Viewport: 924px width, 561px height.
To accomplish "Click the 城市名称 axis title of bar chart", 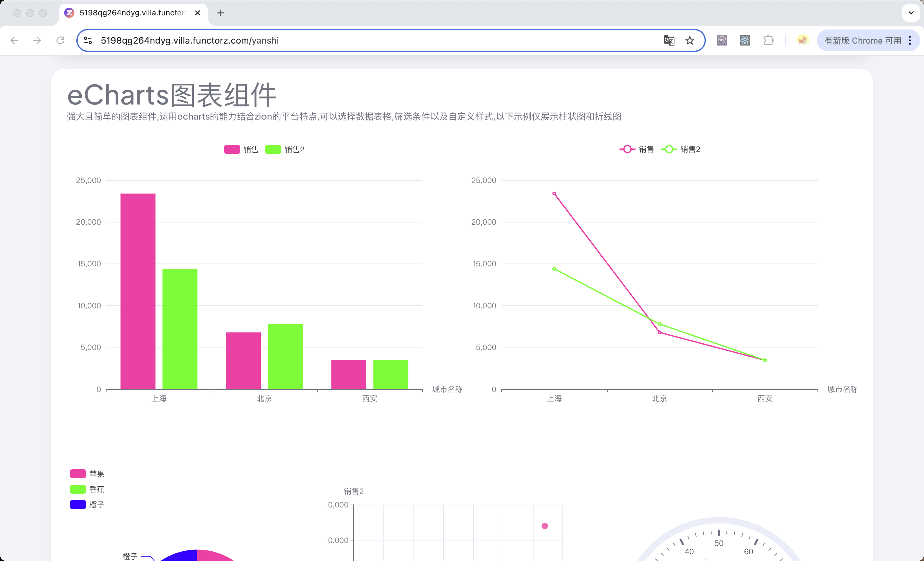I will tap(447, 389).
